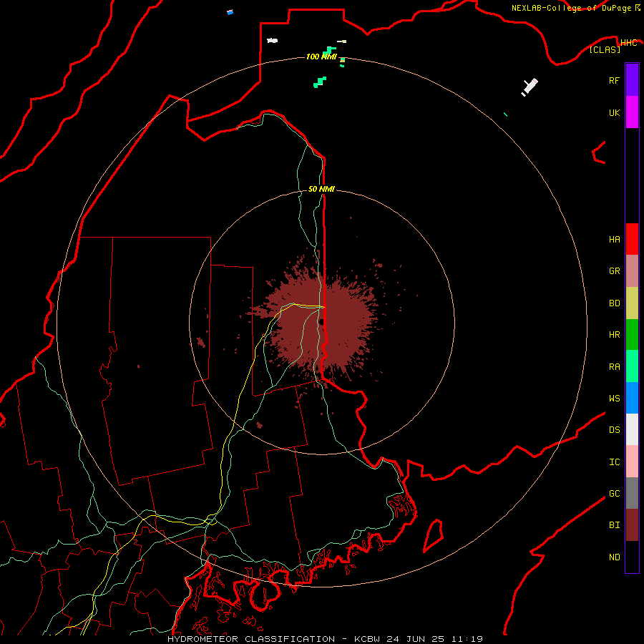Viewport: 644px width, 644px height.
Task: Click the HA legend label
Action: 614,240
